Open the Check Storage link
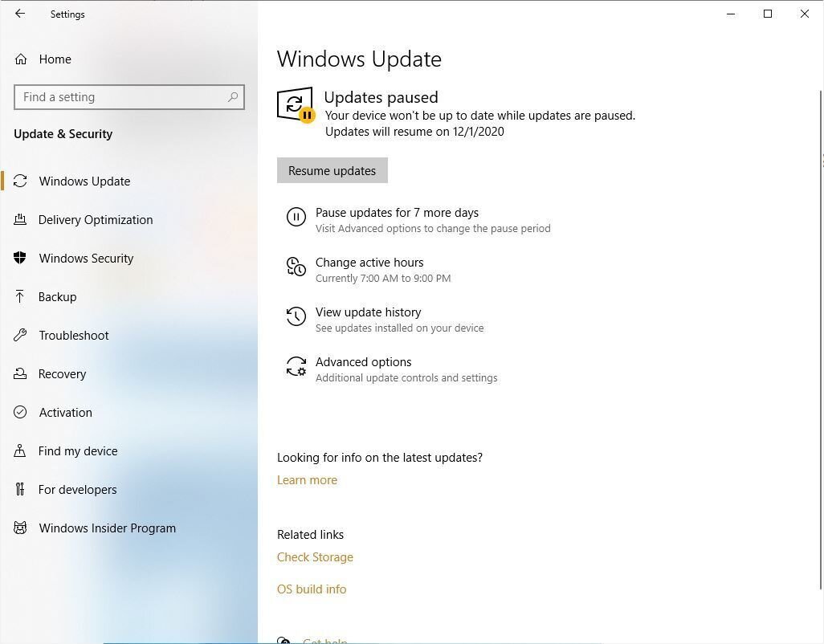Viewport: 824px width, 644px height. pyautogui.click(x=315, y=556)
